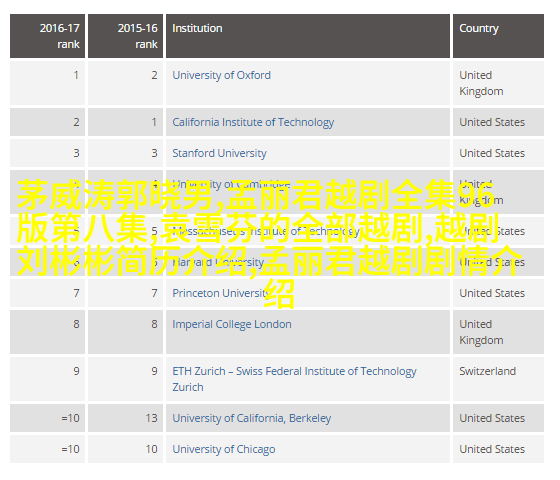Open California Institute of Technology link
Screen dimensions: 560x480
pyautogui.click(x=253, y=122)
